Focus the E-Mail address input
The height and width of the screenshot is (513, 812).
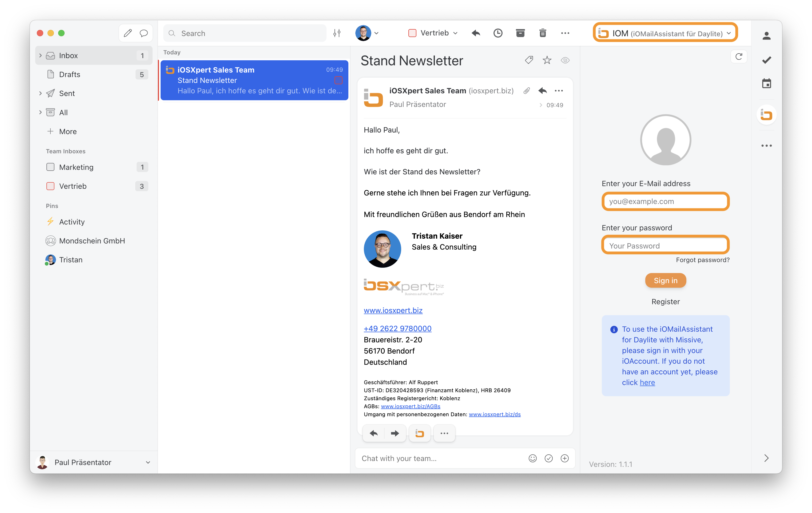(665, 201)
